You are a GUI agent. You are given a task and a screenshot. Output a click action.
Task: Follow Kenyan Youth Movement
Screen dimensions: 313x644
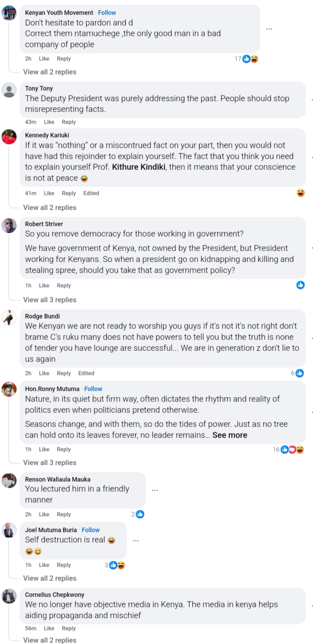(x=107, y=13)
